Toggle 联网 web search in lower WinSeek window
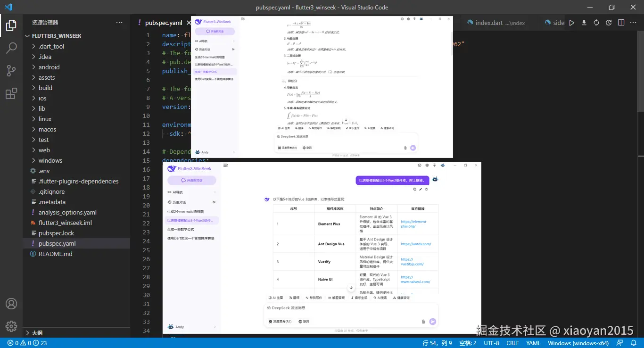 [x=304, y=322]
